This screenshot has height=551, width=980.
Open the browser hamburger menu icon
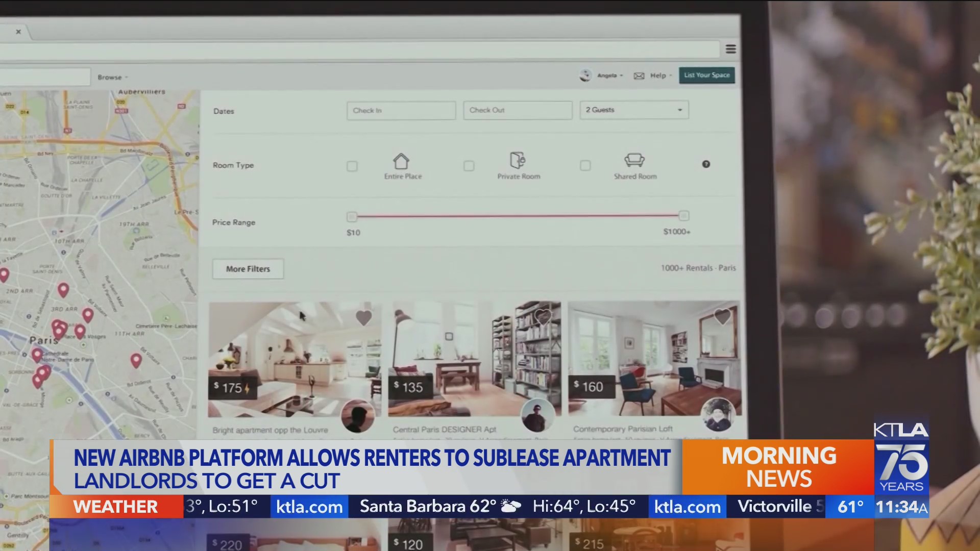click(731, 48)
